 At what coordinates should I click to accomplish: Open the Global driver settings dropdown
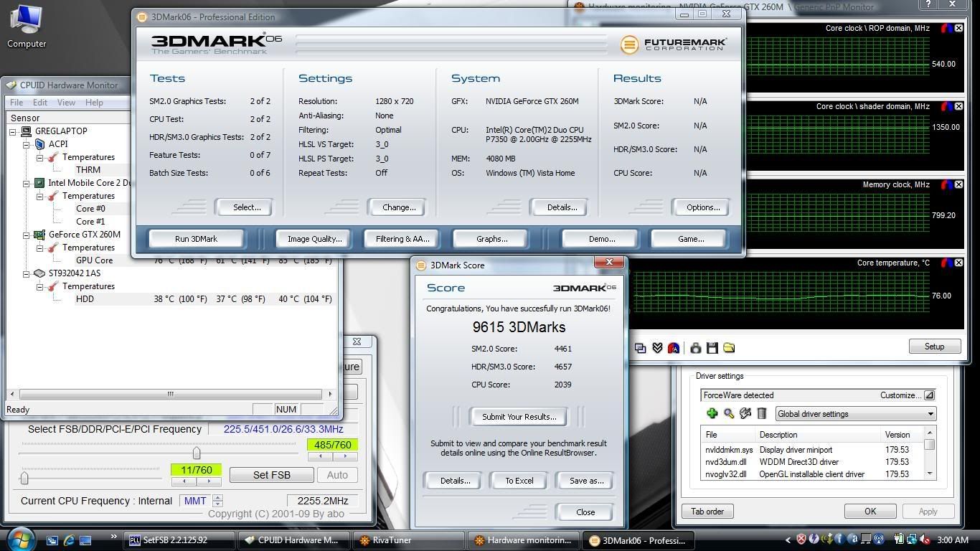856,414
